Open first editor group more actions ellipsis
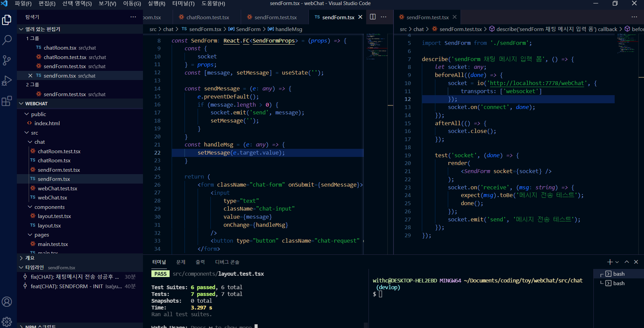 tap(384, 17)
